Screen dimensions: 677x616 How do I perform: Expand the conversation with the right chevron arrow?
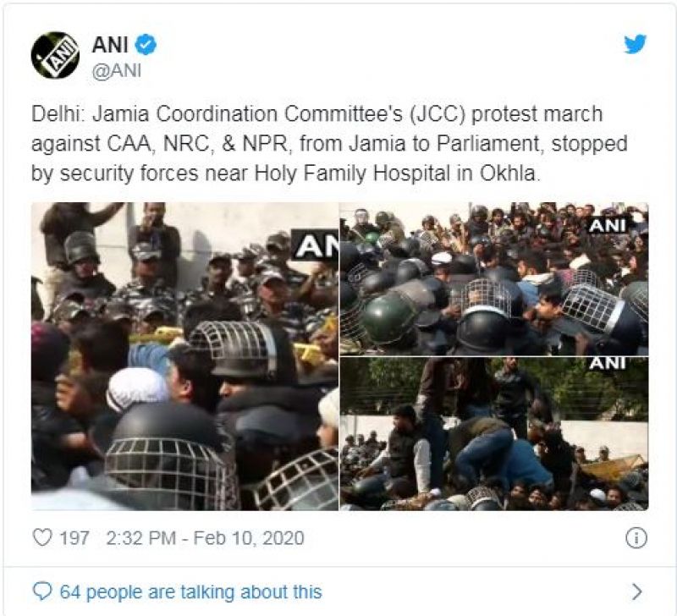(637, 591)
